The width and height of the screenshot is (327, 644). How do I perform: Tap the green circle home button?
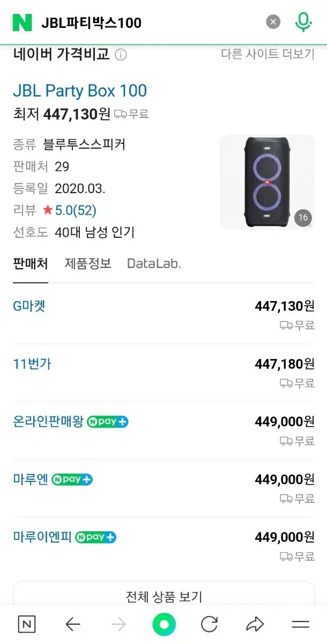(164, 624)
